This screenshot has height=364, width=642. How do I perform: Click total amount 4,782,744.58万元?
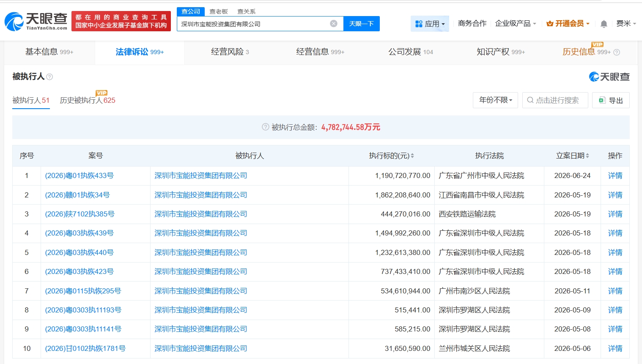click(x=351, y=127)
